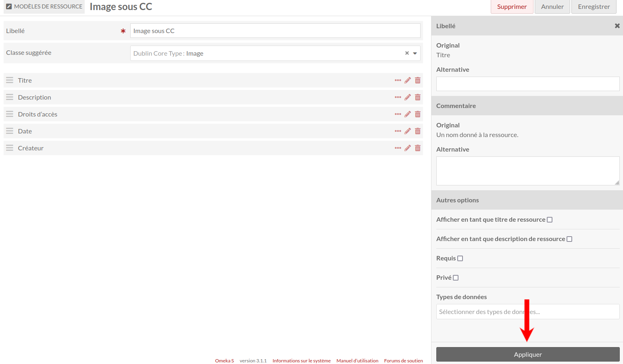
Task: Edit the Titre property with pencil icon
Action: pyautogui.click(x=408, y=80)
